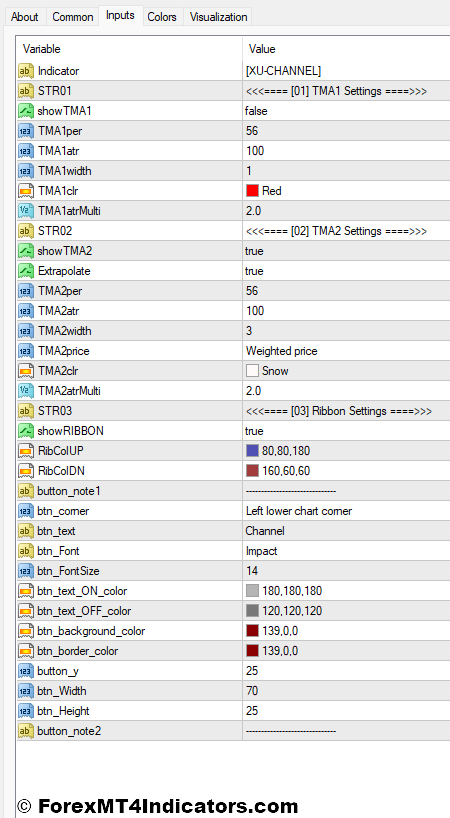Toggle the showTMA2 true value
This screenshot has height=818, width=450.
pyautogui.click(x=346, y=251)
